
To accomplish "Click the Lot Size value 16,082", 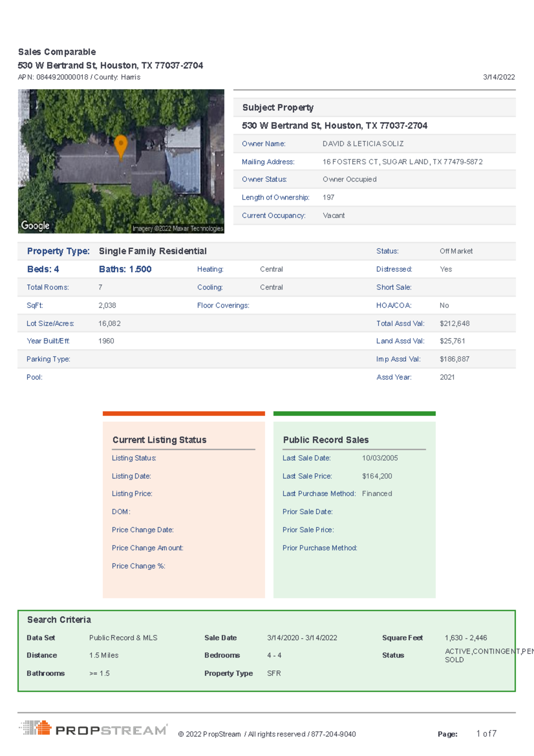I will [109, 324].
